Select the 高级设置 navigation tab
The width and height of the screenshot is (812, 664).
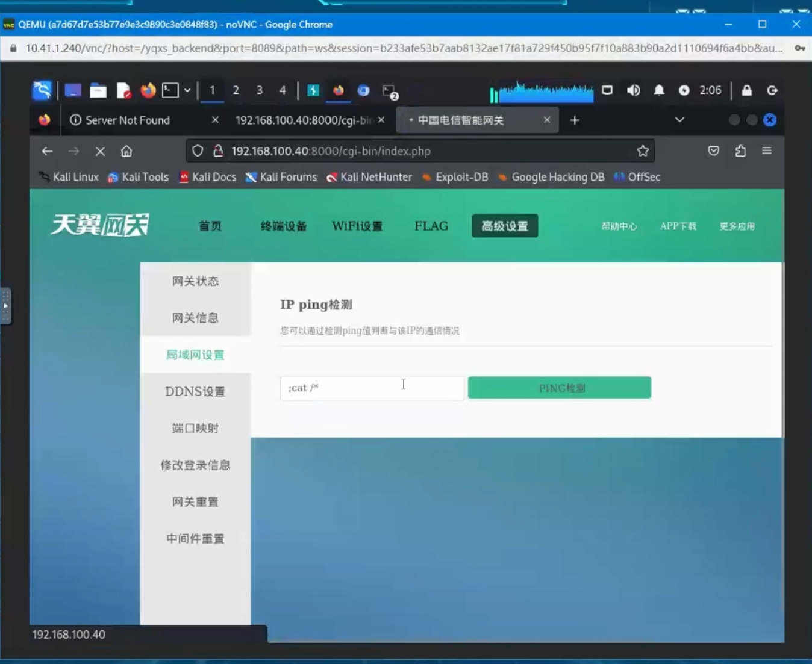505,226
